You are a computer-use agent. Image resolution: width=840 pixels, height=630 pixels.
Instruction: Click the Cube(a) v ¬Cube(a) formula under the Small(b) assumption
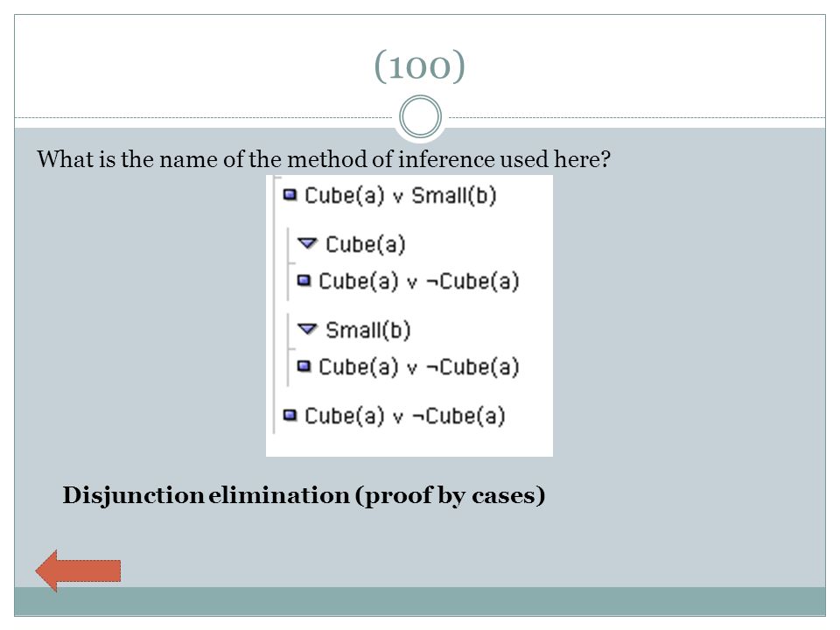point(419,367)
